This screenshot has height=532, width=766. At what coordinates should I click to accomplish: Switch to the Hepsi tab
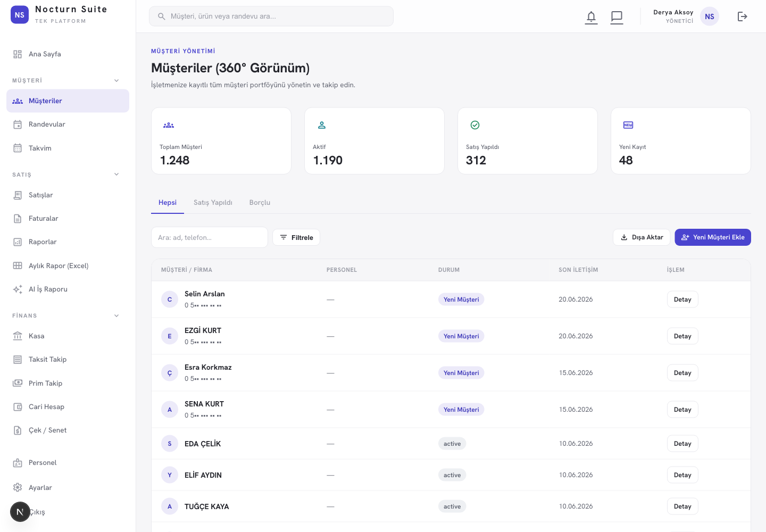tap(168, 203)
